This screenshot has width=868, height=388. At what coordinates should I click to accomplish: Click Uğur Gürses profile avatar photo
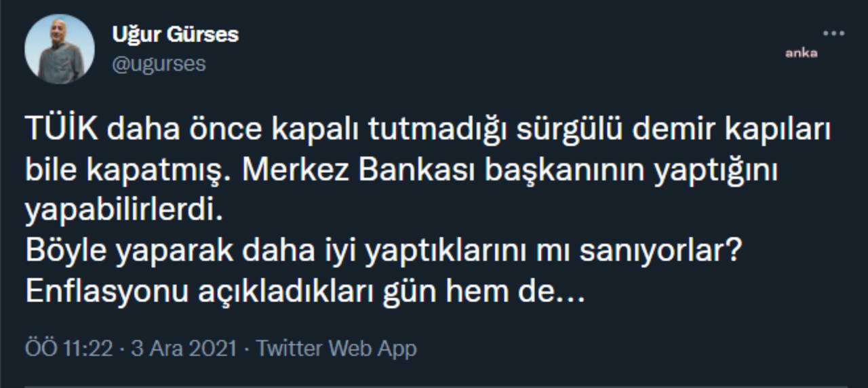[x=60, y=49]
